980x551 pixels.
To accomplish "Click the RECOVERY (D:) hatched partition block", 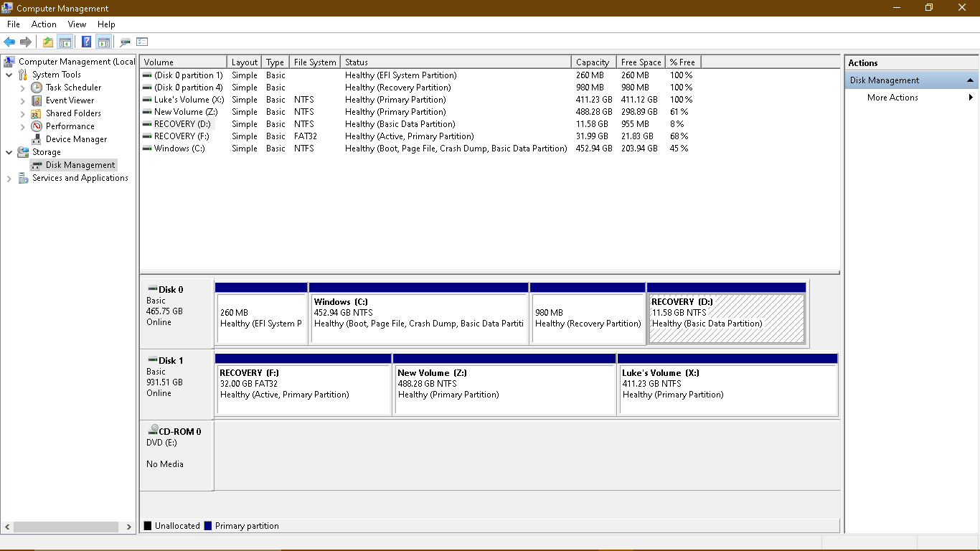I will (726, 313).
